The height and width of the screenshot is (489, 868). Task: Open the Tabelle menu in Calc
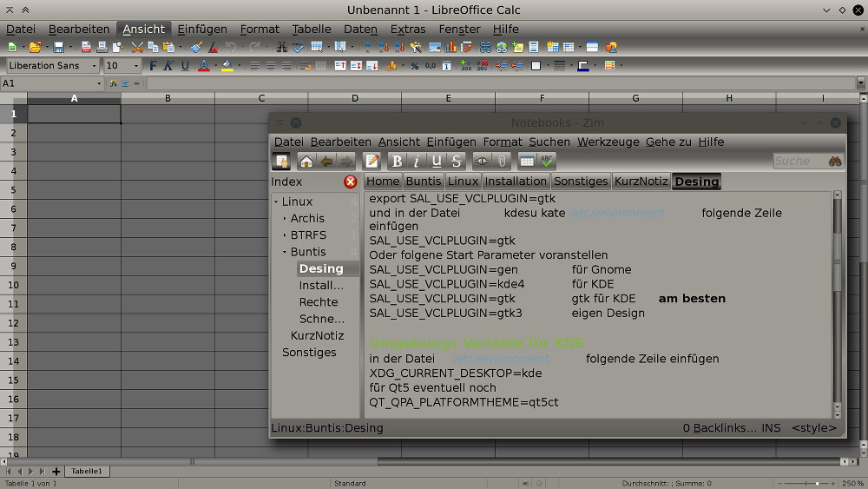tap(311, 29)
